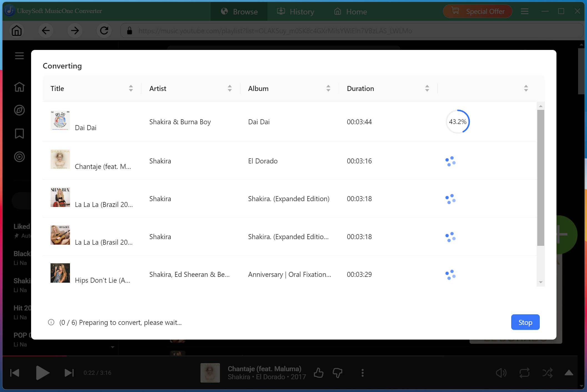Toggle repeat mode in the player bar
This screenshot has height=392, width=587.
click(525, 373)
